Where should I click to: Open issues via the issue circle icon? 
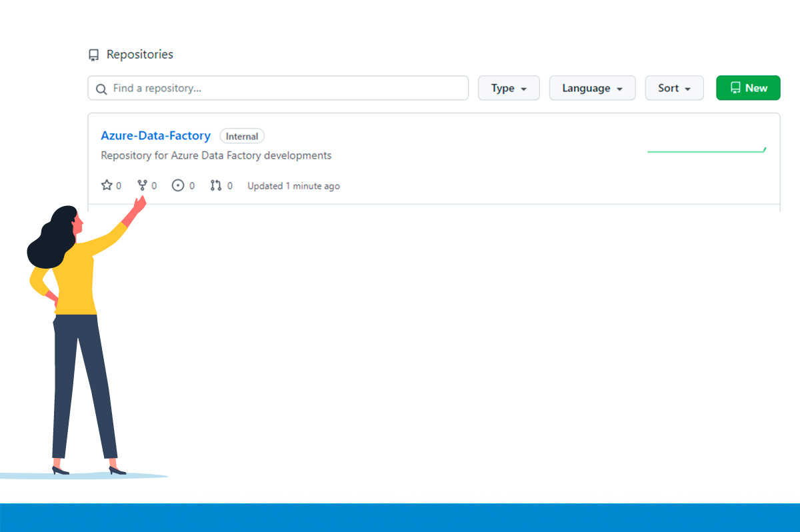point(179,185)
